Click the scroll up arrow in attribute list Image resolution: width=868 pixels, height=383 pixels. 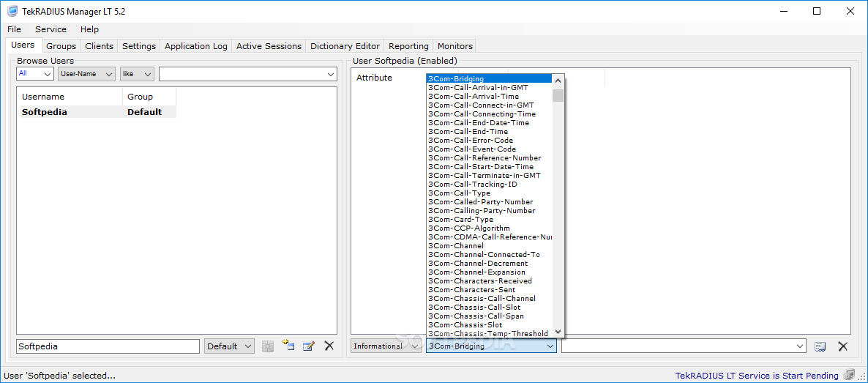tap(558, 79)
